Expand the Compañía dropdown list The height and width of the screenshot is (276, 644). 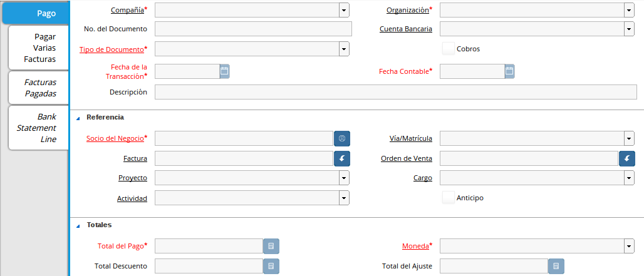coord(344,10)
